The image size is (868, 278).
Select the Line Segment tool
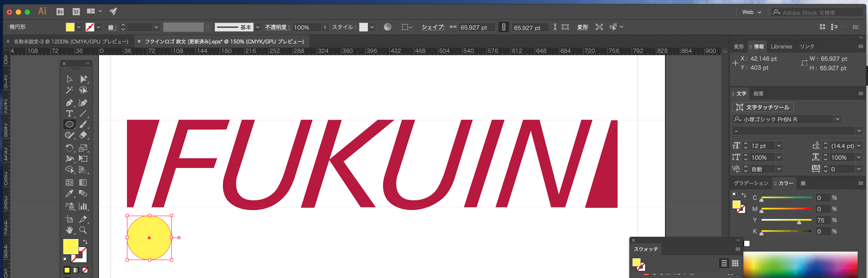click(x=83, y=114)
